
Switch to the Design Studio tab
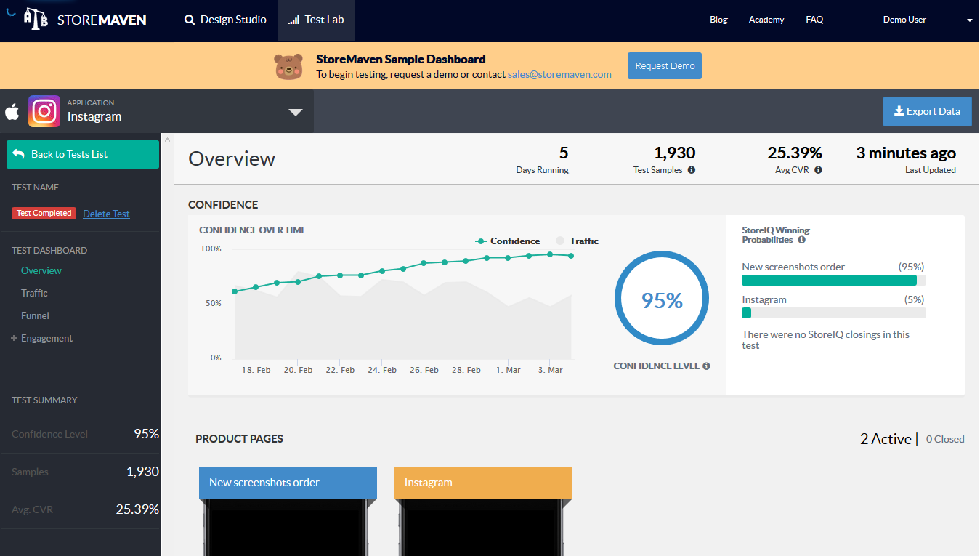pyautogui.click(x=225, y=20)
